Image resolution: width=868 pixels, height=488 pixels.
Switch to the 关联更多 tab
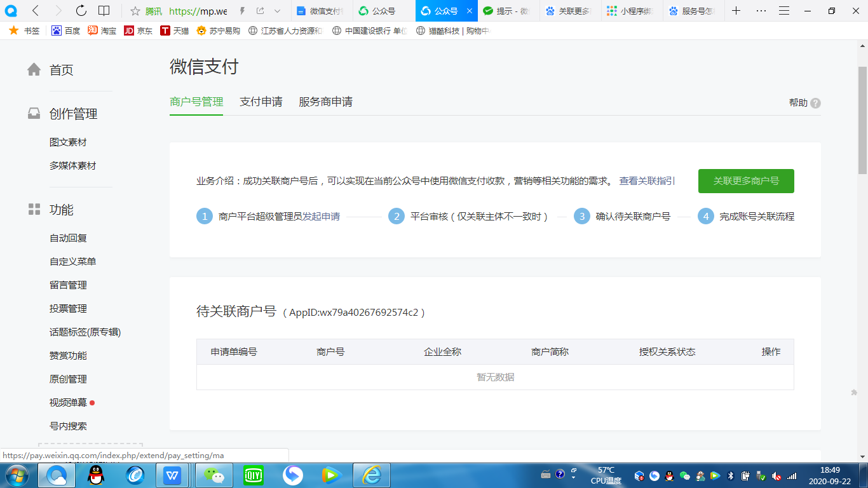[x=569, y=11]
